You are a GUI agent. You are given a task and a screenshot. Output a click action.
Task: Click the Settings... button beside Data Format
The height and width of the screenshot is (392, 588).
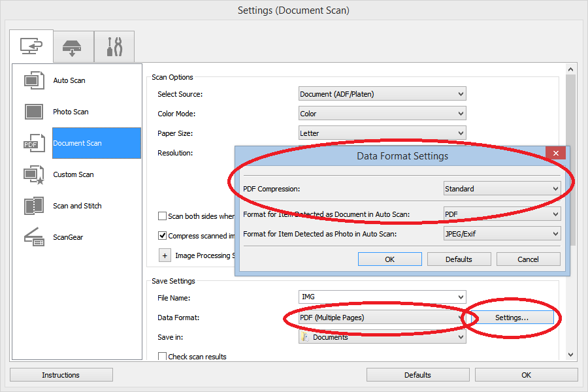pos(512,318)
